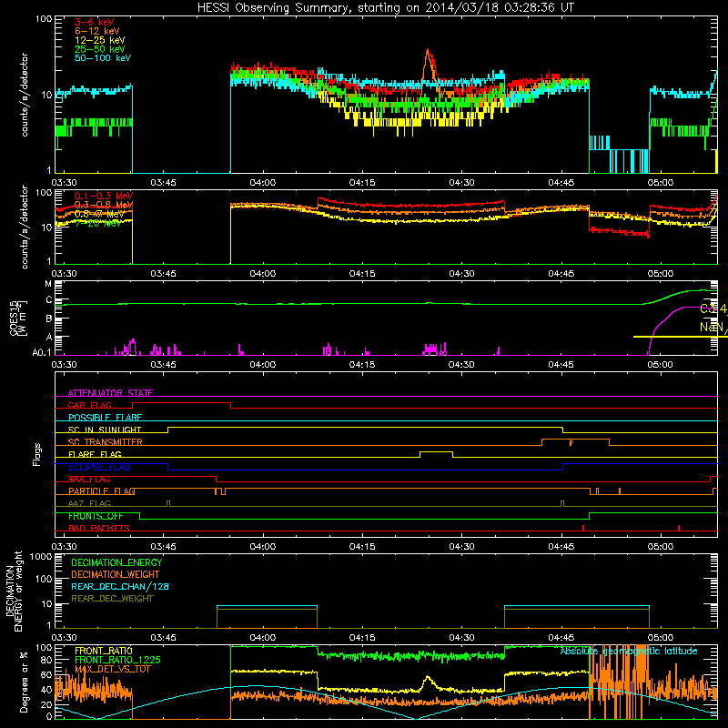Click the 0.3-0.8 MeV legend label
The height and width of the screenshot is (728, 728).
(x=103, y=205)
